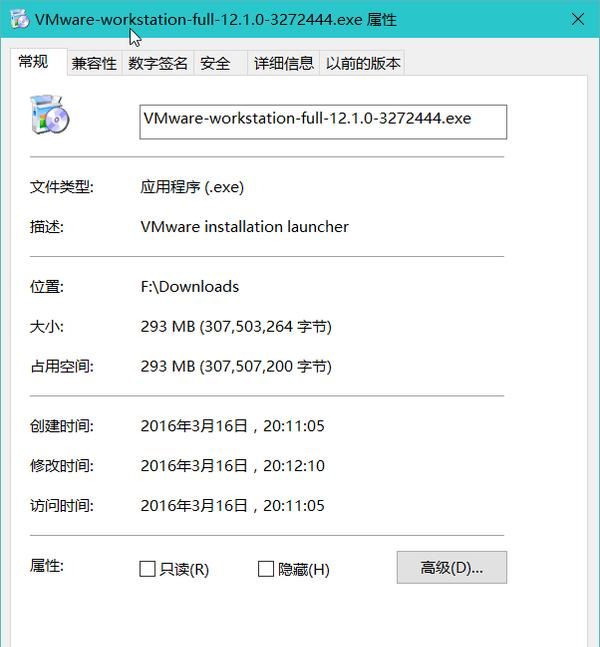Open the 详细信息 tab

pyautogui.click(x=283, y=64)
